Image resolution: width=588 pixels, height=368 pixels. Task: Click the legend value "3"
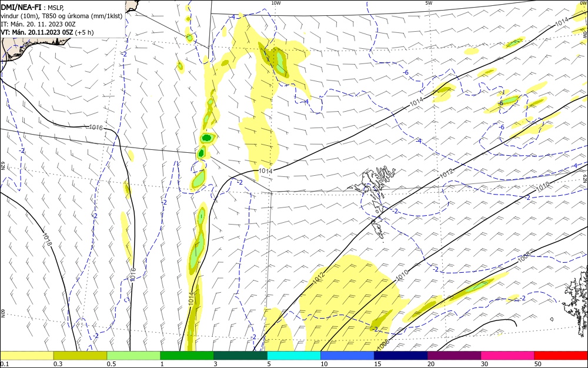215,364
